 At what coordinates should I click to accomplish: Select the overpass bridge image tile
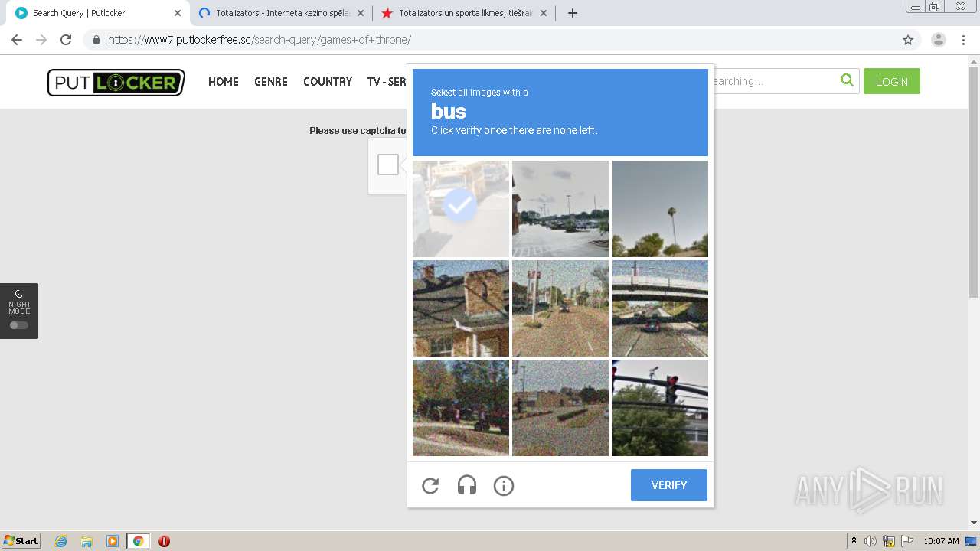(660, 308)
